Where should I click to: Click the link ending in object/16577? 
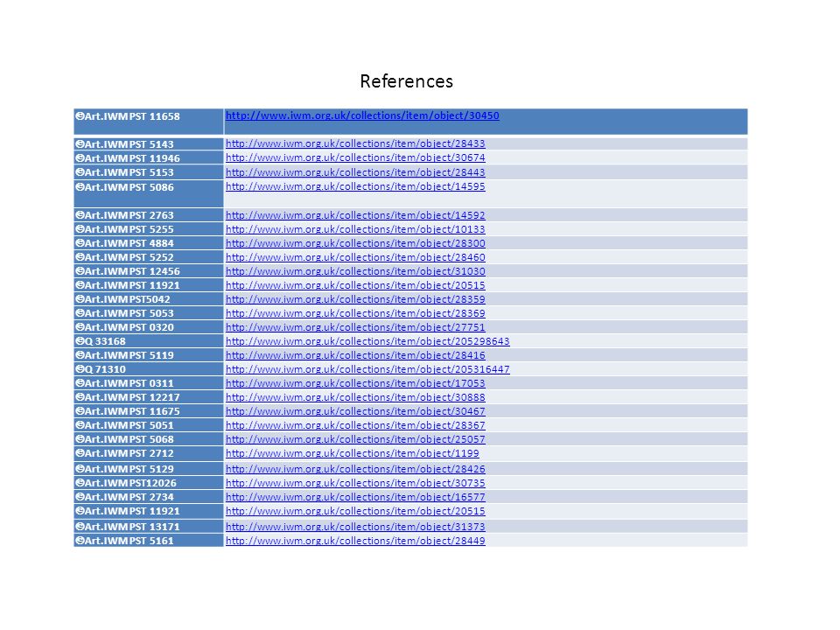point(355,497)
